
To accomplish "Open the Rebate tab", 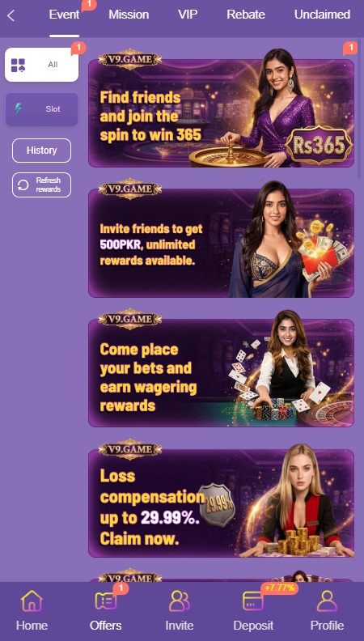I will coord(246,15).
